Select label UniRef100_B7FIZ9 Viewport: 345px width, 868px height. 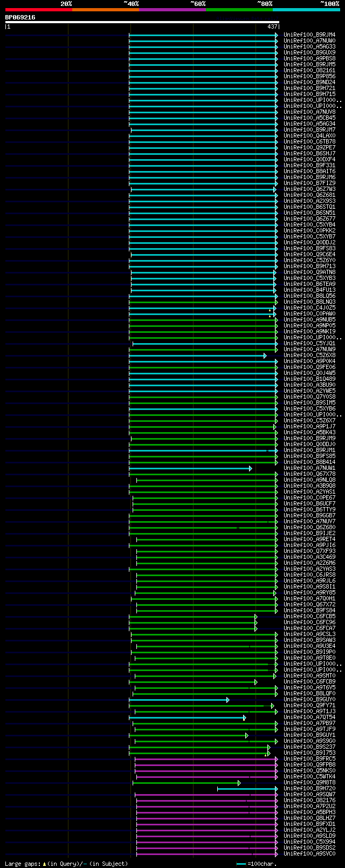pyautogui.click(x=309, y=183)
